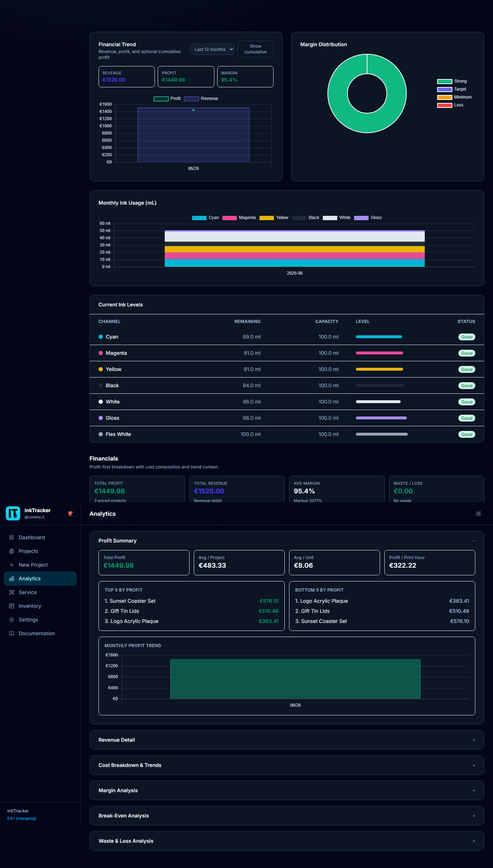The image size is (493, 868).
Task: Click the 94.0 ml remaining value for Black
Action: [x=252, y=385]
